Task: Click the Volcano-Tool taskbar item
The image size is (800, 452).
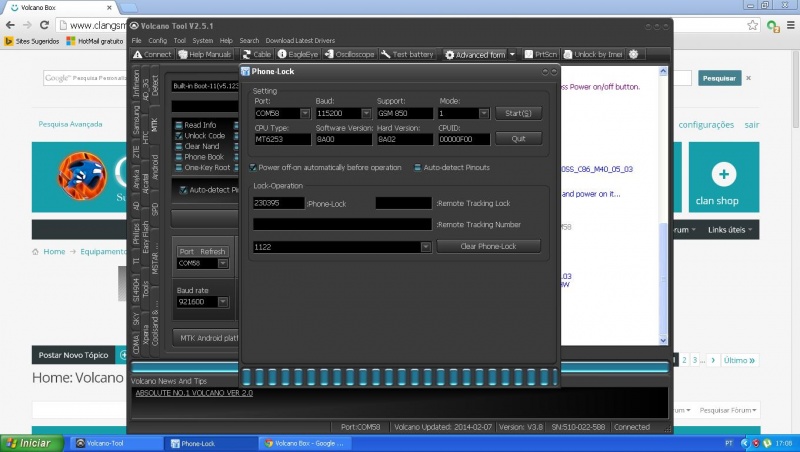Action: pos(117,443)
